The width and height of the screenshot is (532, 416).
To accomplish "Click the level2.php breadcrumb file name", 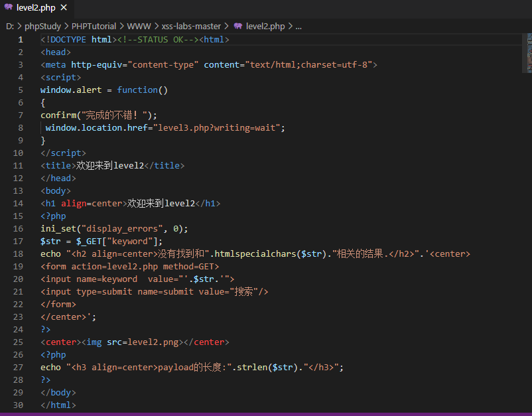I will pos(265,26).
